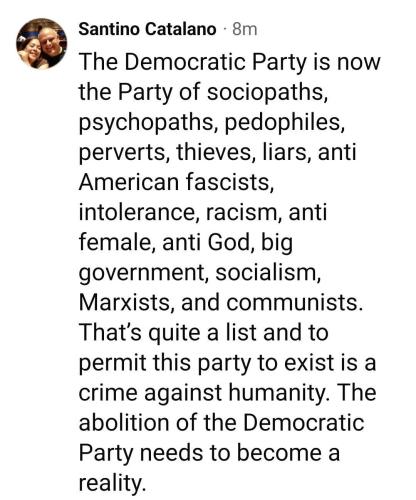The height and width of the screenshot is (500, 416).
Task: Click the phrase "perverts, thieves, liars"
Action: coord(193,152)
